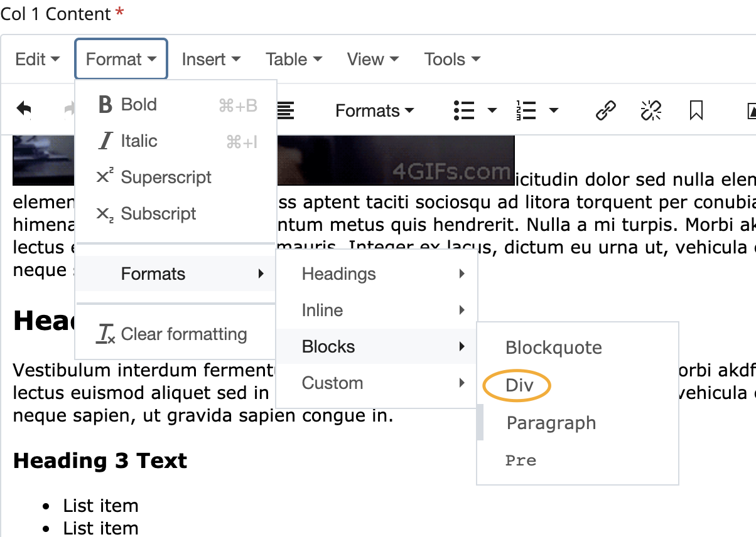Choose Superscript menu entry
Screen dimensions: 756x537
(x=176, y=178)
